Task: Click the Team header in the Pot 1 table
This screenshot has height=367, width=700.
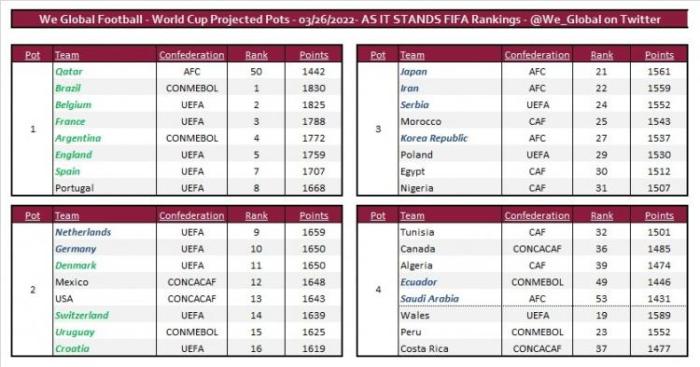Action: coord(67,55)
